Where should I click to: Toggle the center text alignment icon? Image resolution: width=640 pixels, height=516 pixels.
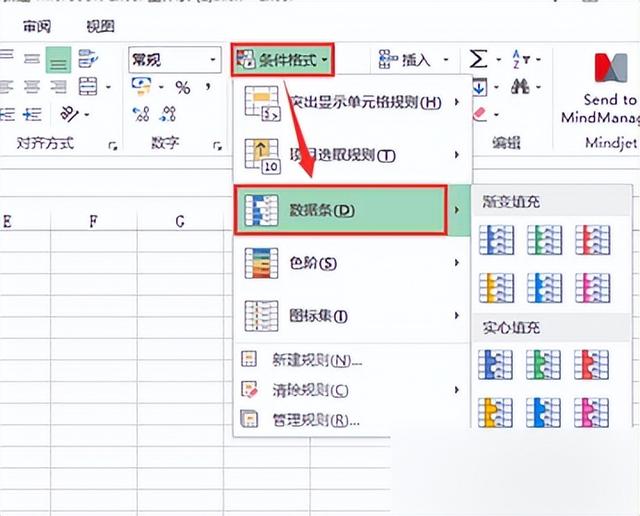tap(32, 87)
